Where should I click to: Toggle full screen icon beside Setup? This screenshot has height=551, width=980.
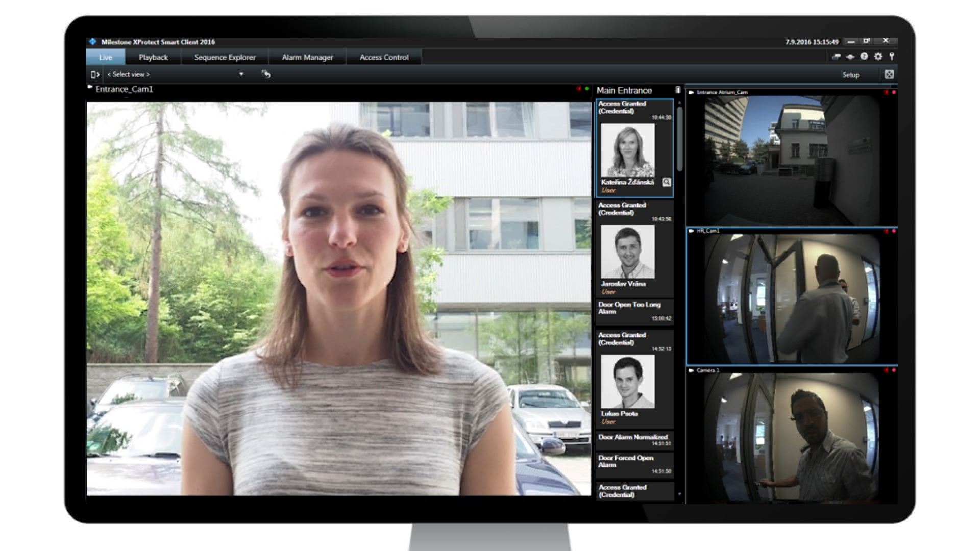click(889, 74)
